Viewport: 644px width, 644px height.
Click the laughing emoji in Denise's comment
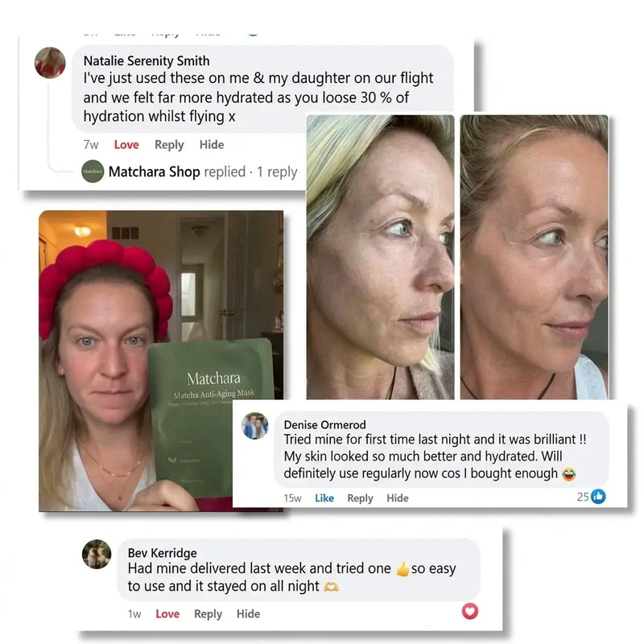tap(569, 474)
